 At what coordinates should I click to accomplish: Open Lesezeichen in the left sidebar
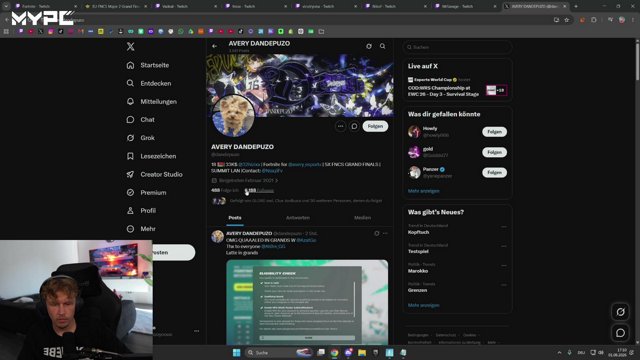[x=151, y=156]
